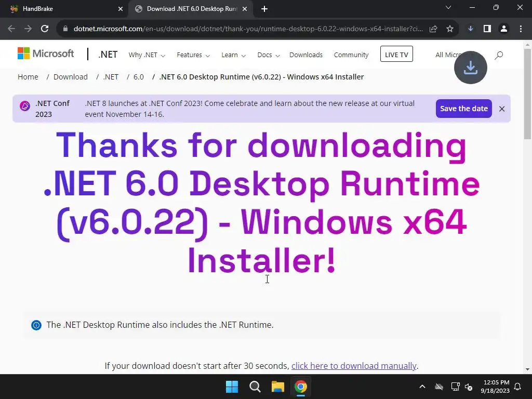The image size is (532, 399).
Task: Click the site search magnifier icon
Action: (x=499, y=55)
